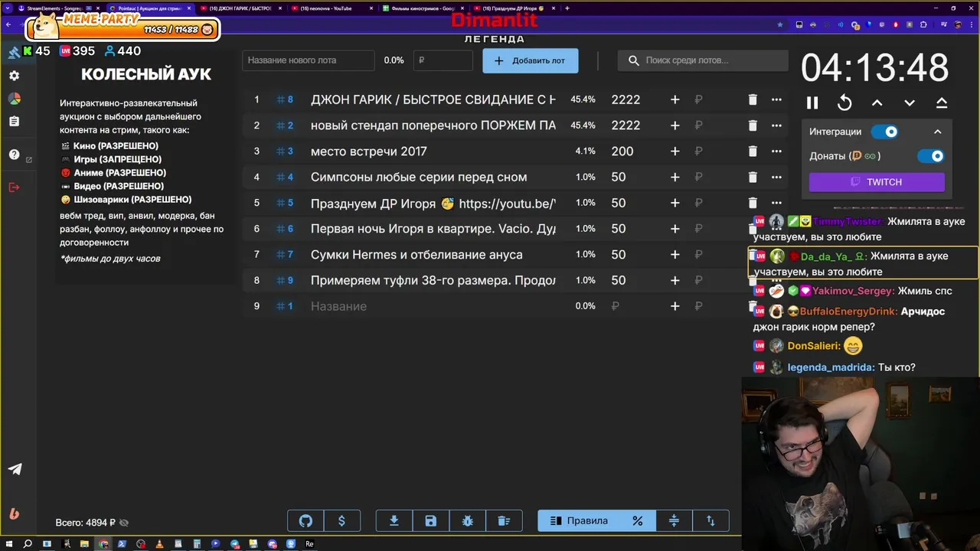Click the bug report icon

[x=467, y=521]
